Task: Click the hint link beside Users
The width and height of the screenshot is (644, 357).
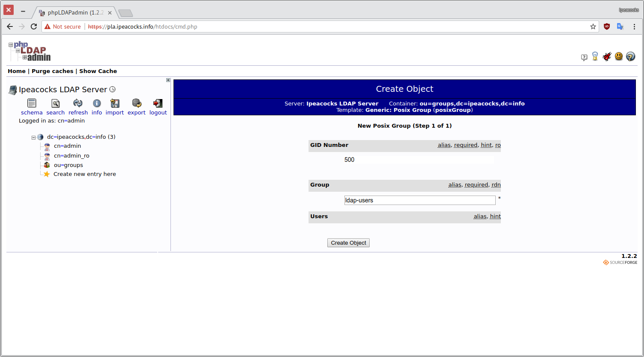Action: pyautogui.click(x=495, y=217)
